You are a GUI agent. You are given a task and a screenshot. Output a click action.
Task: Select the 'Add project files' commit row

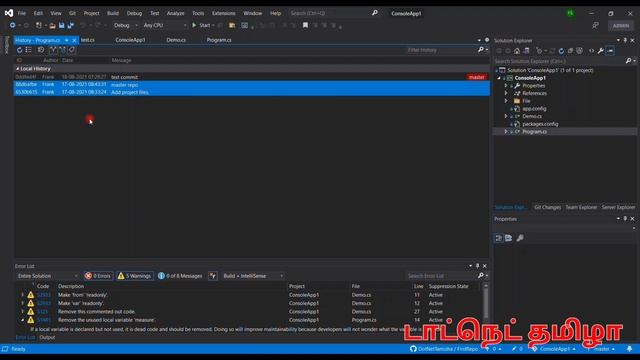pyautogui.click(x=252, y=92)
